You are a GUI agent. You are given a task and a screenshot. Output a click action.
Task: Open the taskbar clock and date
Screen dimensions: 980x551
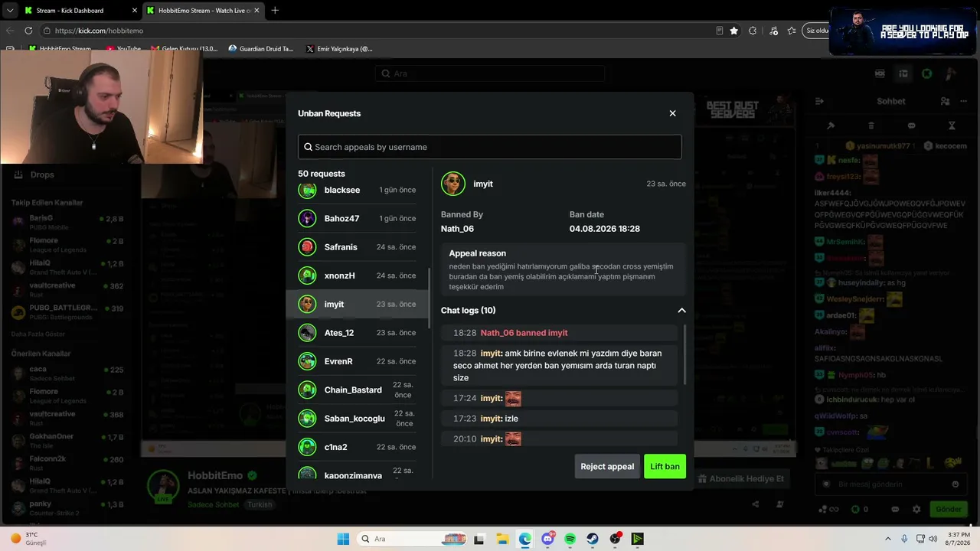point(958,539)
